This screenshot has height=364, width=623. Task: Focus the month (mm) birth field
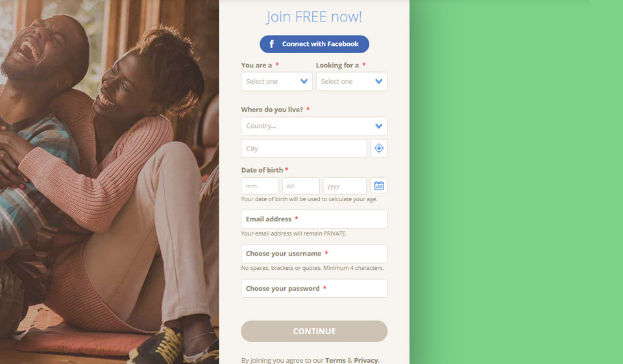click(x=260, y=186)
